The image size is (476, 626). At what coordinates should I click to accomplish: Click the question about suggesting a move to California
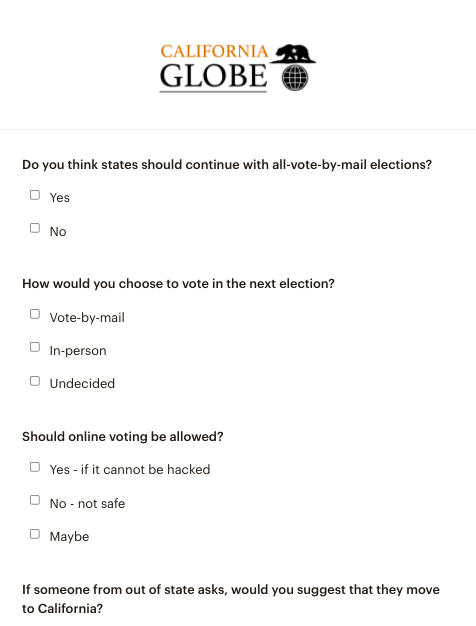pos(231,599)
